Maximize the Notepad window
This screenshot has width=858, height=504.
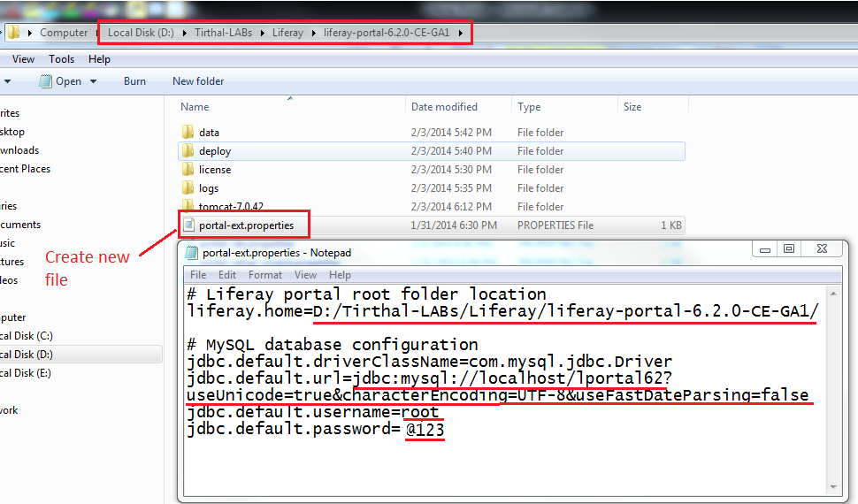tap(788, 249)
